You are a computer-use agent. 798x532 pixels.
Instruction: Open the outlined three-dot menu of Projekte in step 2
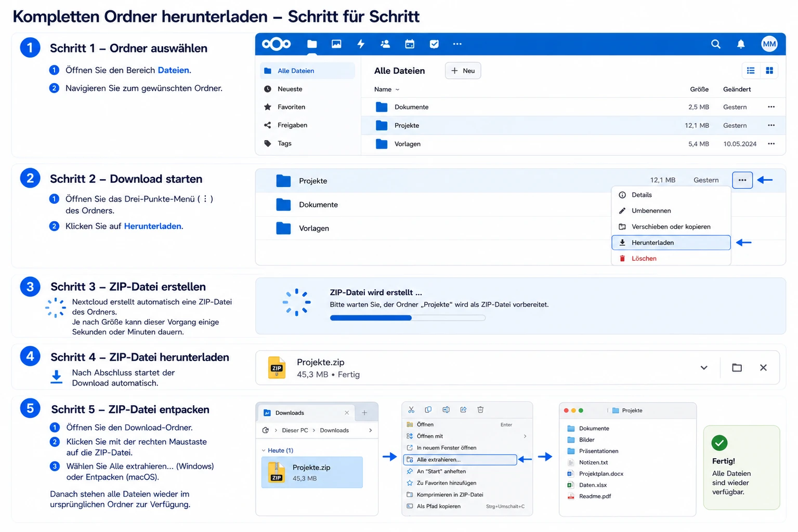[x=742, y=180]
